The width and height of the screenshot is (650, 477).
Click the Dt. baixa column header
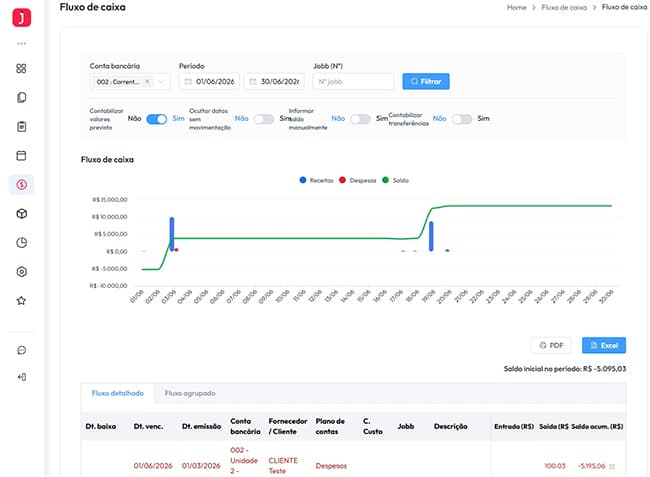click(101, 426)
